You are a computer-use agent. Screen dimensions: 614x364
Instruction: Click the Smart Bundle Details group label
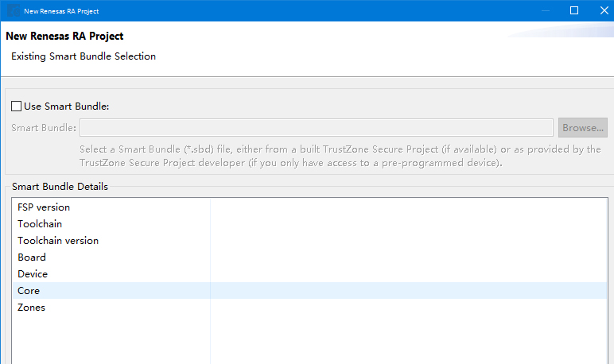(60, 187)
